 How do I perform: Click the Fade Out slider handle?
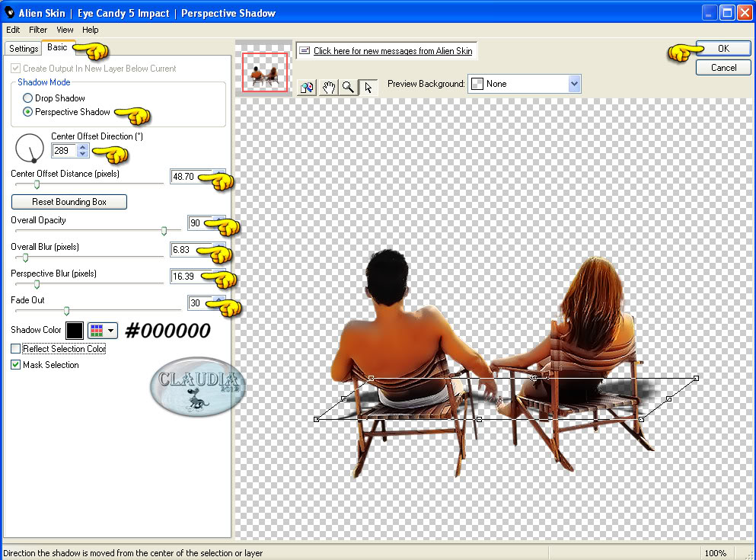pos(66,311)
